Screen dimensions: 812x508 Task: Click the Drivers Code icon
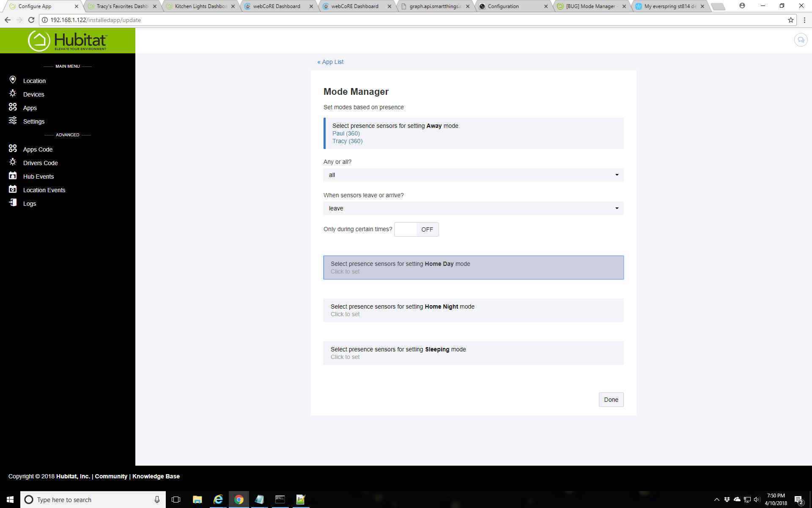[x=13, y=162]
